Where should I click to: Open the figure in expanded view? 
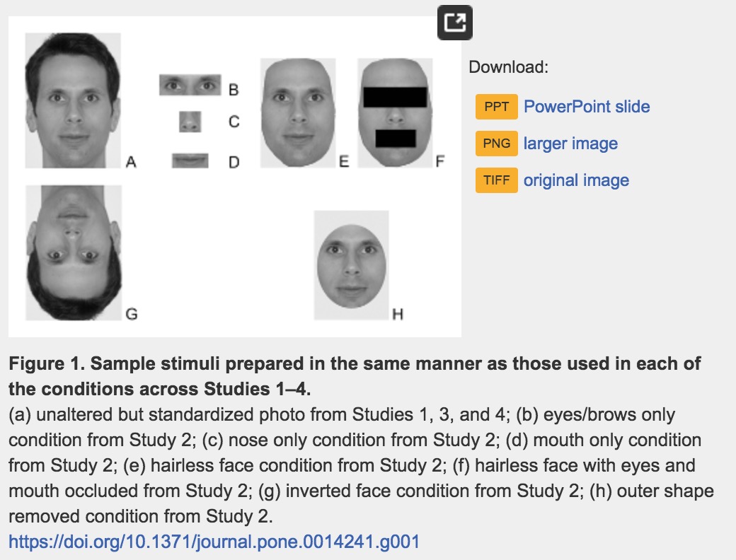pos(454,23)
